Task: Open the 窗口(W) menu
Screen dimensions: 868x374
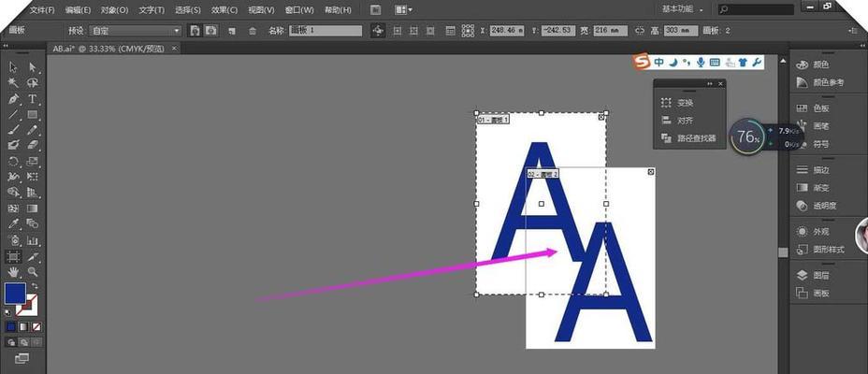Action: click(x=299, y=10)
